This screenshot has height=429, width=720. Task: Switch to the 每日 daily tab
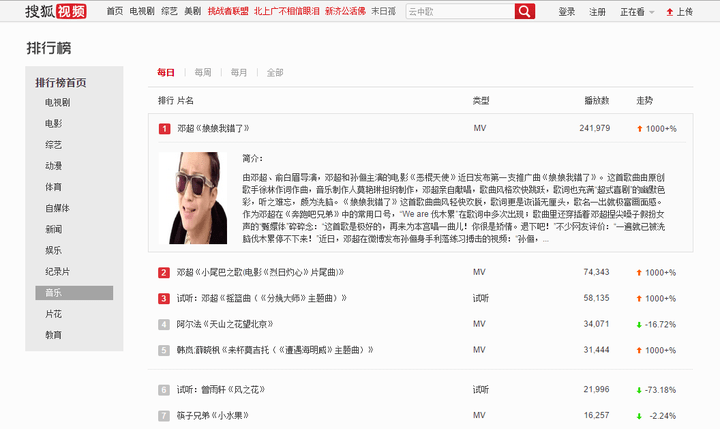(x=166, y=73)
